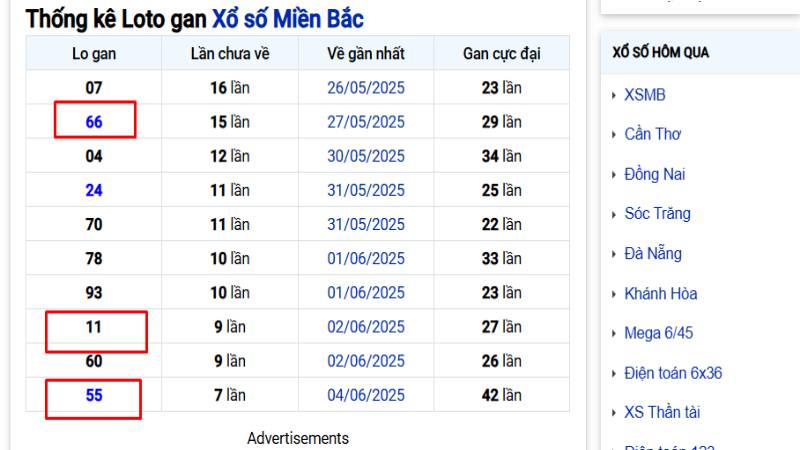Open XSMB in yesterday's lottery list
Viewport: 800px width, 450px height.
(645, 95)
